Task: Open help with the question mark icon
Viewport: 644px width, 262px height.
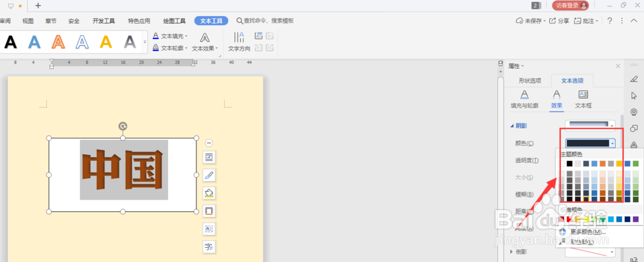Action: click(610, 21)
